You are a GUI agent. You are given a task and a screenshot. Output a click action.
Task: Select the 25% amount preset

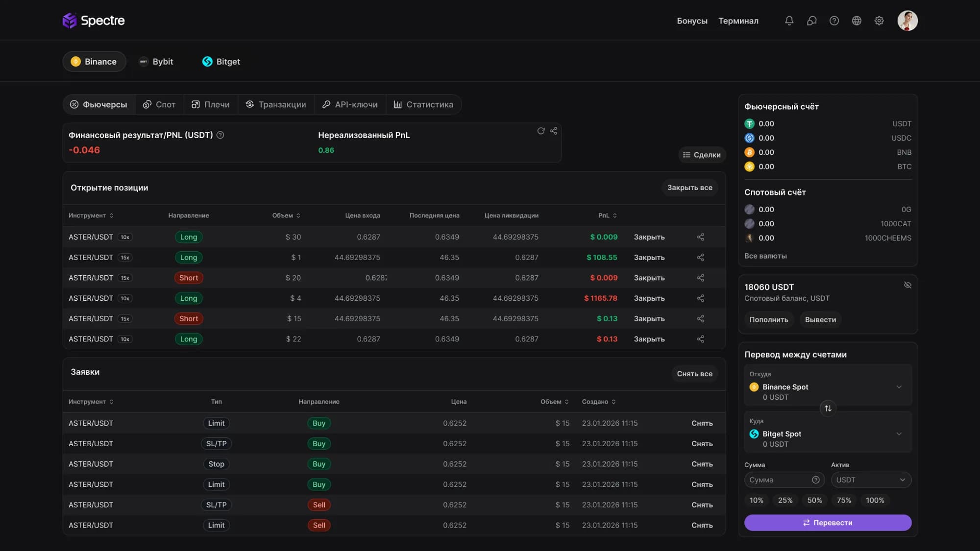(x=785, y=501)
